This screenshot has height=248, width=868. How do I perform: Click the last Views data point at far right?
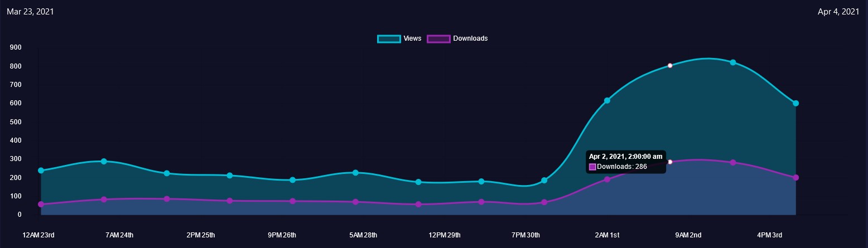pyautogui.click(x=795, y=103)
